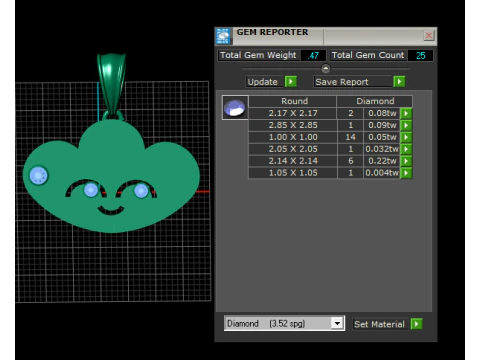Click the 0.22tw weight cell

(382, 161)
